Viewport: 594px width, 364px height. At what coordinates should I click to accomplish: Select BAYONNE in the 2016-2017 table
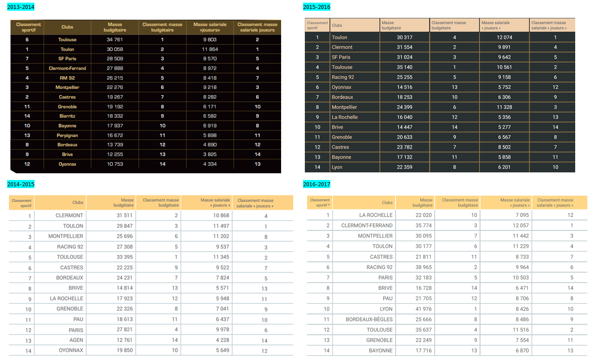coord(381,351)
